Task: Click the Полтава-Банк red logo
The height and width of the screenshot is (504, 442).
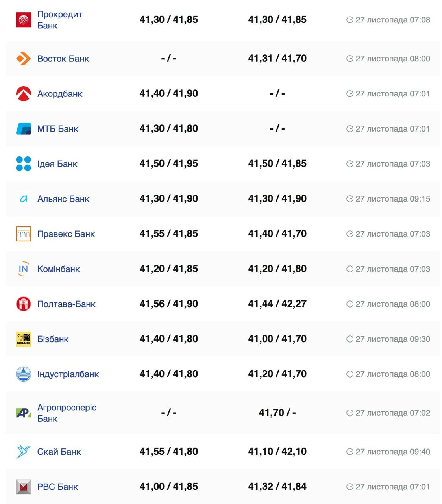Action: pyautogui.click(x=23, y=304)
